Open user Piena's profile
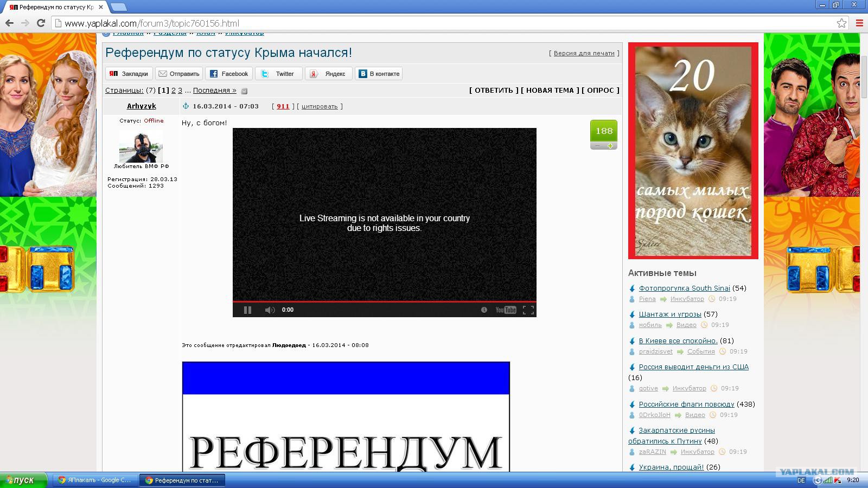The width and height of the screenshot is (868, 488). pos(647,299)
